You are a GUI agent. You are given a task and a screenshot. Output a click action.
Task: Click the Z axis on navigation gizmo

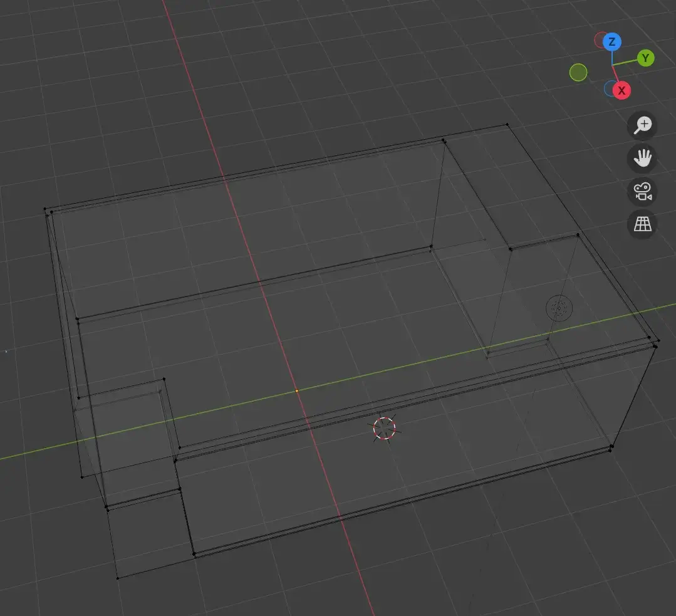(611, 42)
